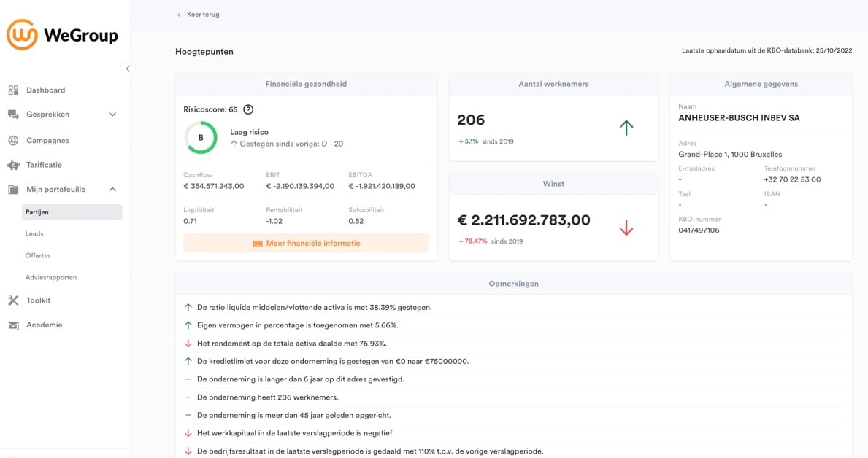Click the Dashboard grid icon
868x458 pixels.
point(13,90)
